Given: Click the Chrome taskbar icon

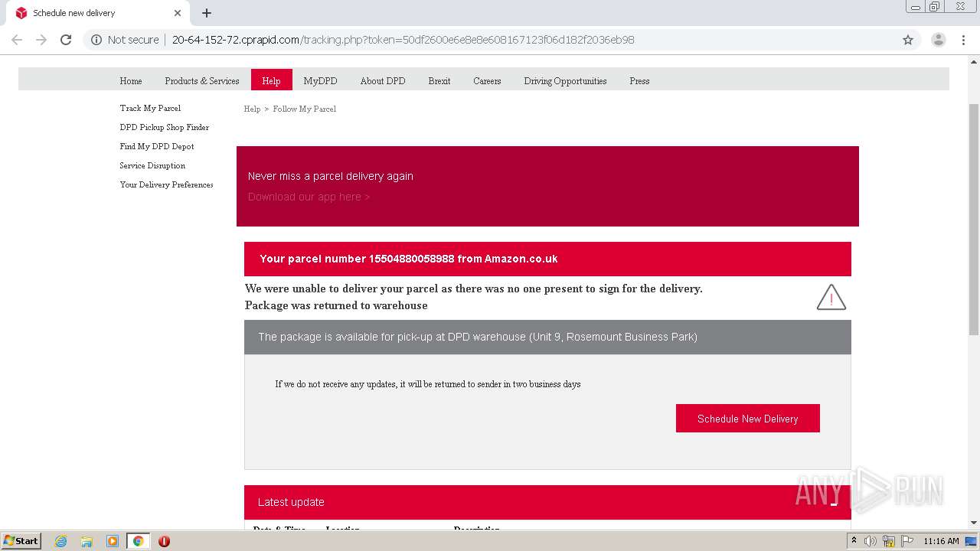Looking at the screenshot, I should pos(138,541).
